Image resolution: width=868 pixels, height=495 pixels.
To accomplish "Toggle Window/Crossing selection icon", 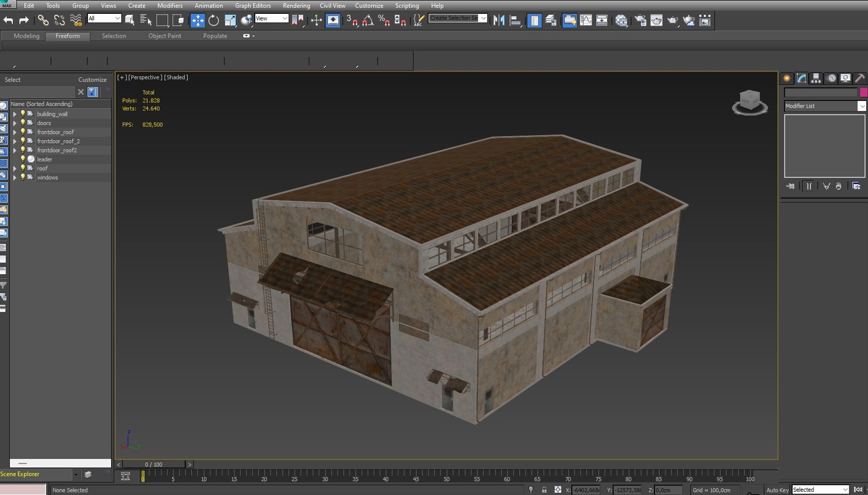I will pos(178,20).
